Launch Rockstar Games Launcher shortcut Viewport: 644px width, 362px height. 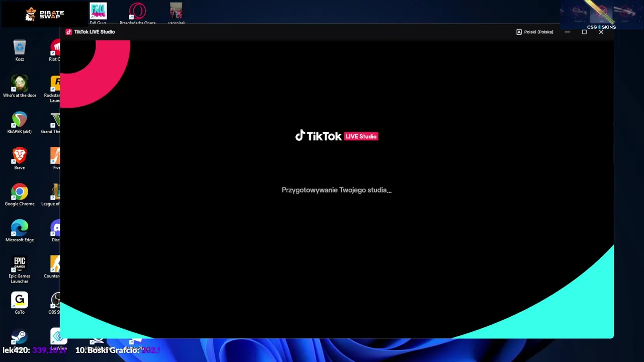click(x=52, y=89)
